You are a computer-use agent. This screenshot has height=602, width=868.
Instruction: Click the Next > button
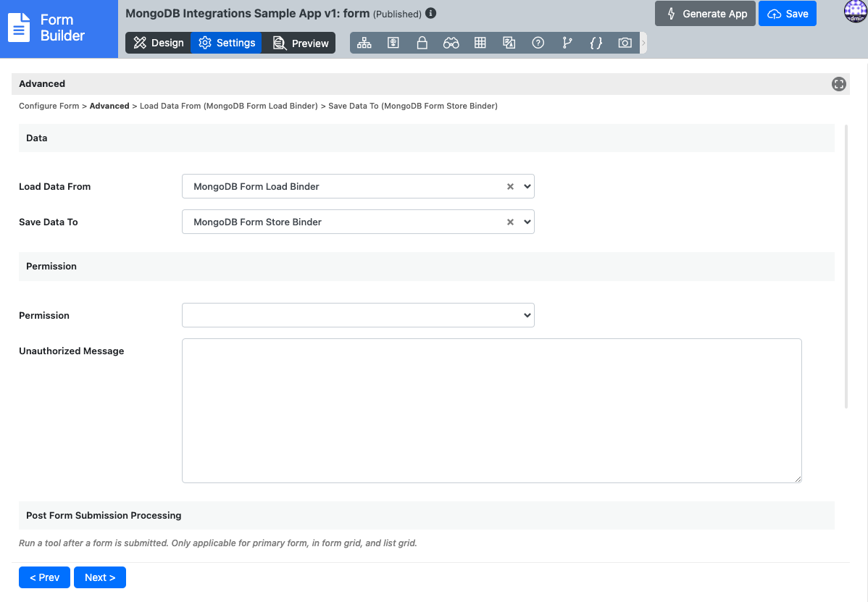100,577
